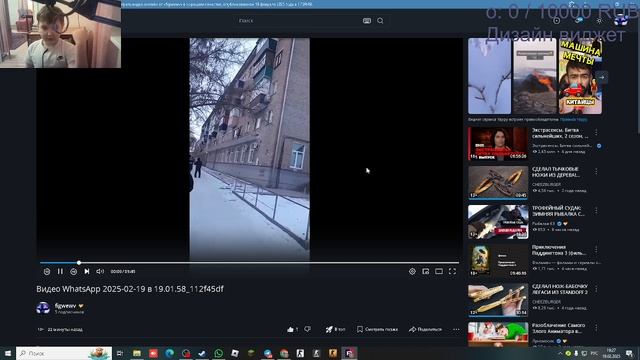Open 'Разоблачение Самого Злого Аниматора' video title
640x360 pixels.
pyautogui.click(x=558, y=328)
